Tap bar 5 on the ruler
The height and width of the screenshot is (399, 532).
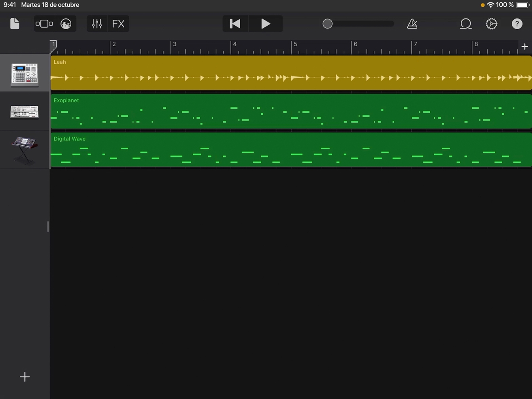(295, 47)
